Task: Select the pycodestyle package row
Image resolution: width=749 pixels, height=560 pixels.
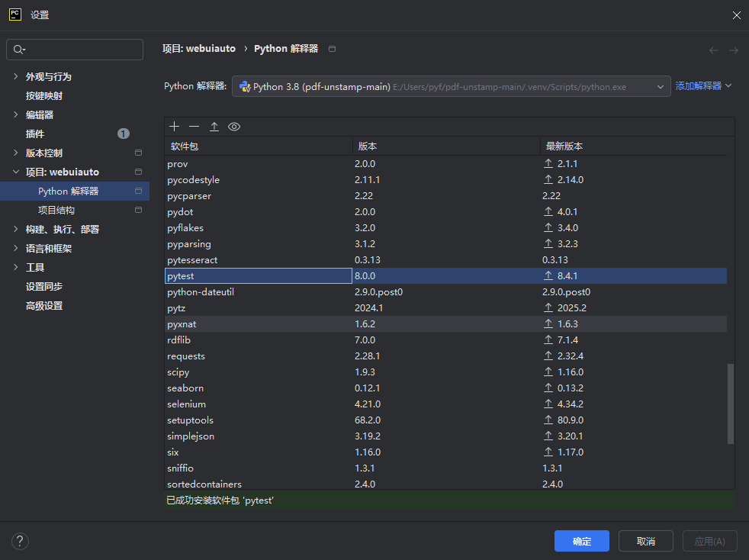Action: 445,179
